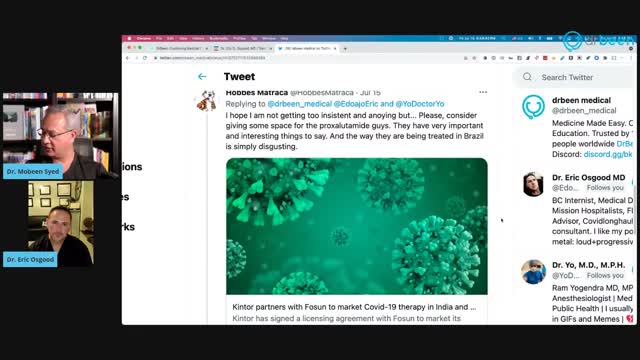Click the volume icon in menu bar
The width and height of the screenshot is (640, 360).
(x=531, y=38)
